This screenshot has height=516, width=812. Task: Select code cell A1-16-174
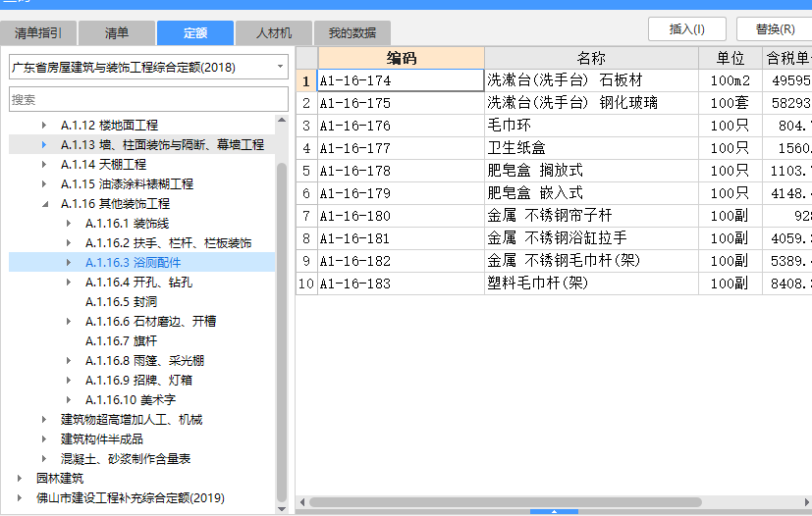pyautogui.click(x=401, y=80)
